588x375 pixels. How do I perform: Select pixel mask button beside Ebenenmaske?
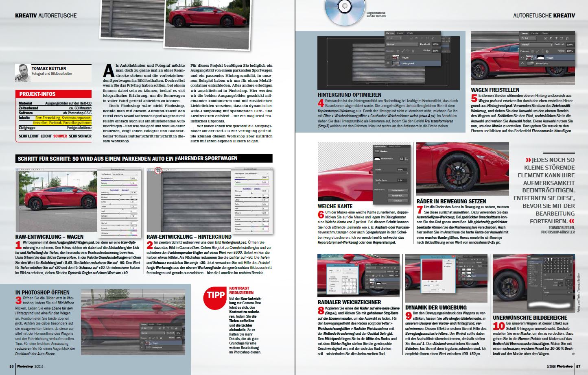(x=402, y=159)
